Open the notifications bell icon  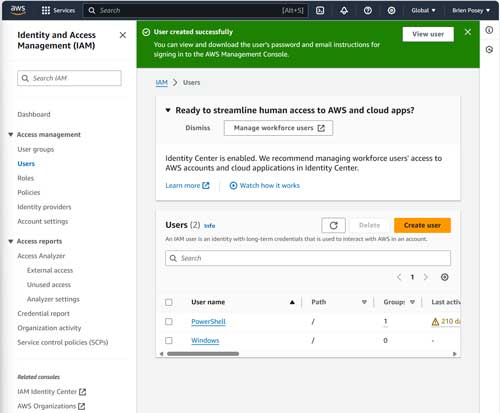coord(344,11)
